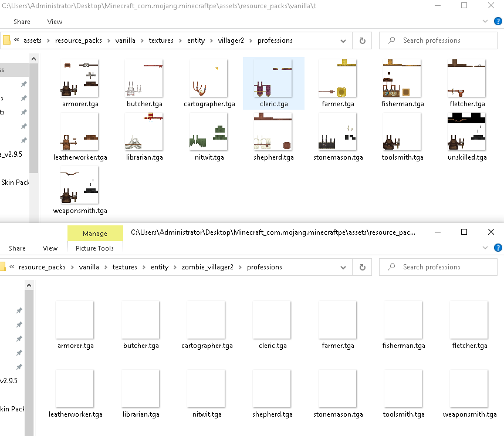Navigate to zombie_villager2 in breadcrumb path

pyautogui.click(x=208, y=267)
